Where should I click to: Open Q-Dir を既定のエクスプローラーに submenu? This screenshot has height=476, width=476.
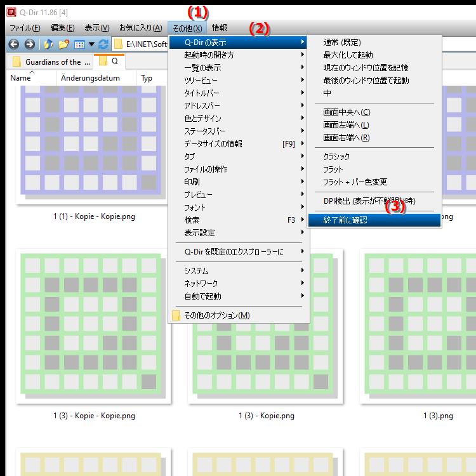[x=238, y=252]
